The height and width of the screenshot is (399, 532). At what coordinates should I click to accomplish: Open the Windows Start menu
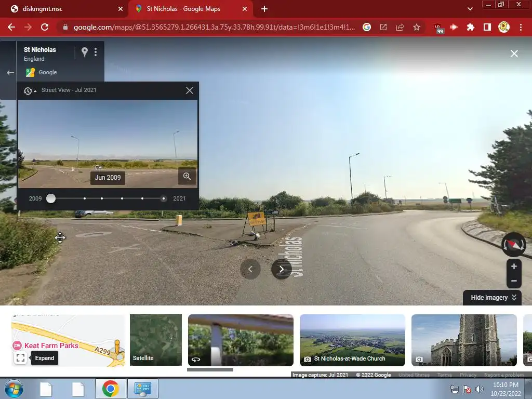point(14,389)
